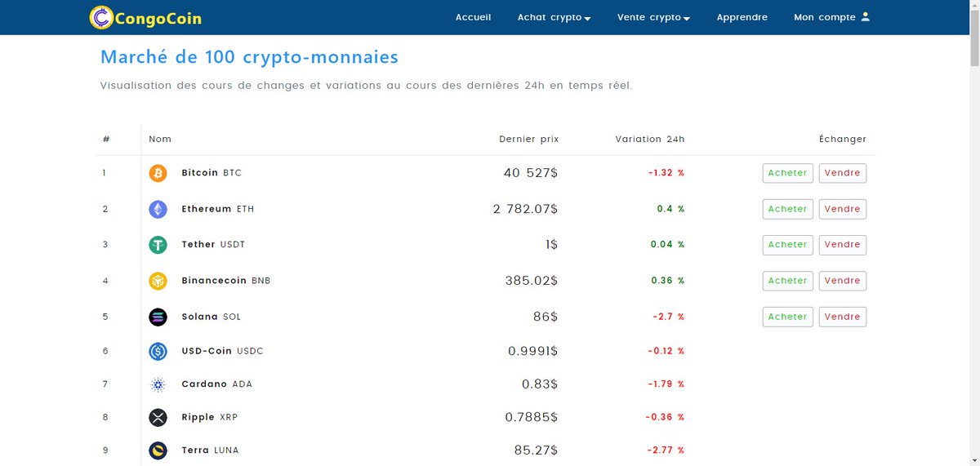This screenshot has width=980, height=466.
Task: Click Vendre for Tether
Action: pyautogui.click(x=843, y=245)
